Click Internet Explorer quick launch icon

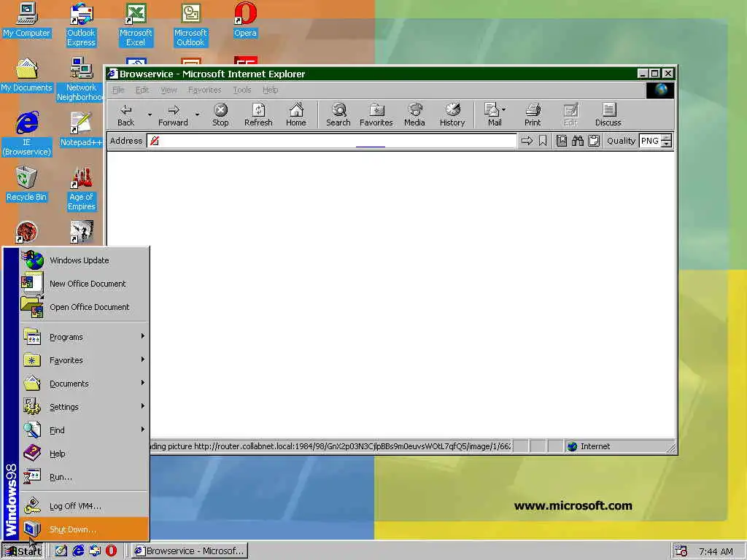click(78, 551)
